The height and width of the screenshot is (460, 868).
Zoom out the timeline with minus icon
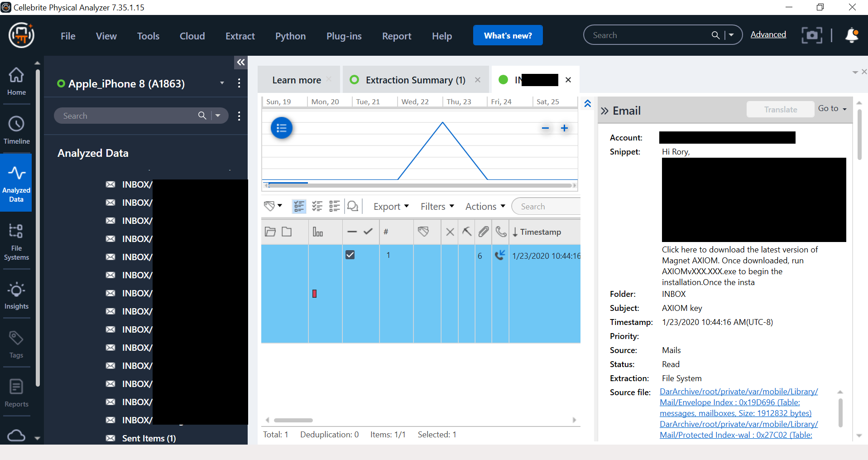pyautogui.click(x=545, y=128)
